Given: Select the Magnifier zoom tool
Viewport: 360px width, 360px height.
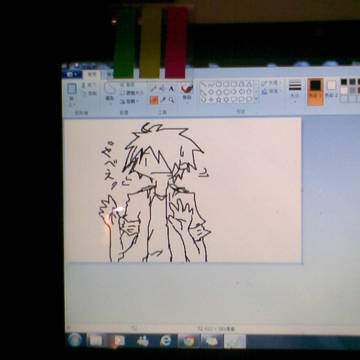Looking at the screenshot, I should click(x=171, y=100).
